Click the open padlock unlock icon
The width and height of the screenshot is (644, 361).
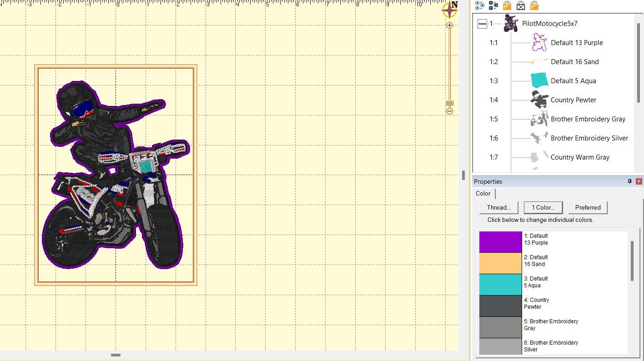tap(533, 5)
